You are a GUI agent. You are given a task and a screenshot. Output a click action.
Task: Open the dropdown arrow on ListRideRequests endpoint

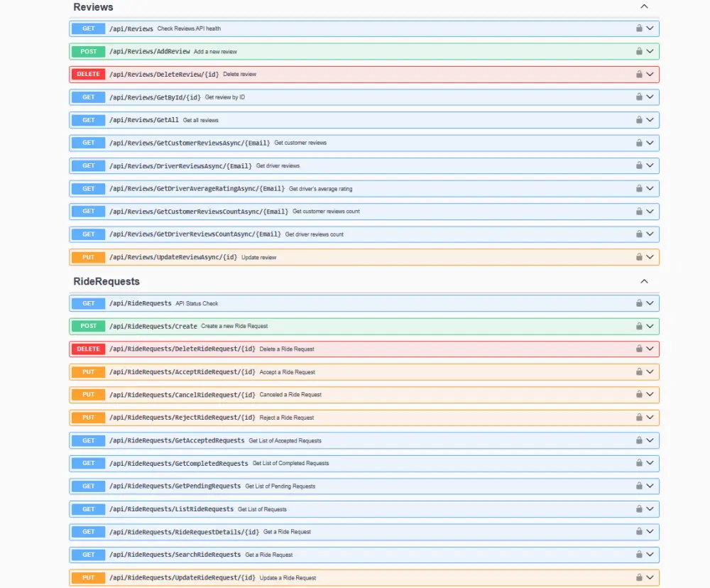(x=650, y=508)
